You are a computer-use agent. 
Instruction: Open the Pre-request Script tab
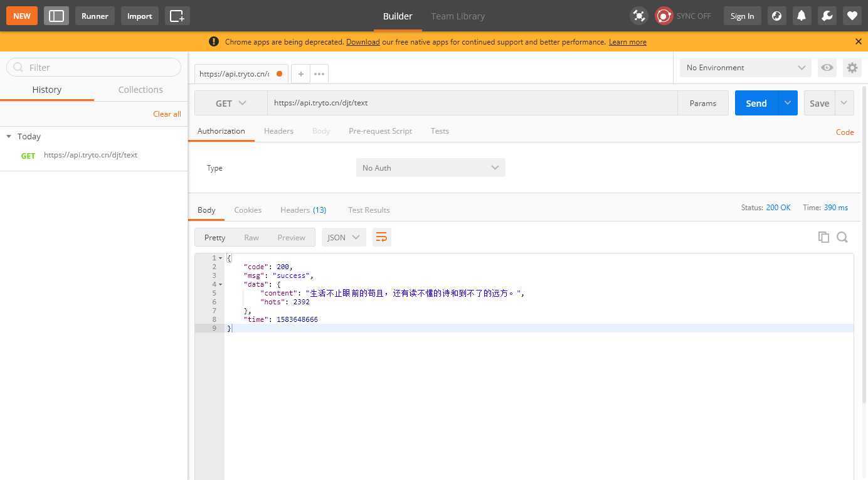[380, 131]
